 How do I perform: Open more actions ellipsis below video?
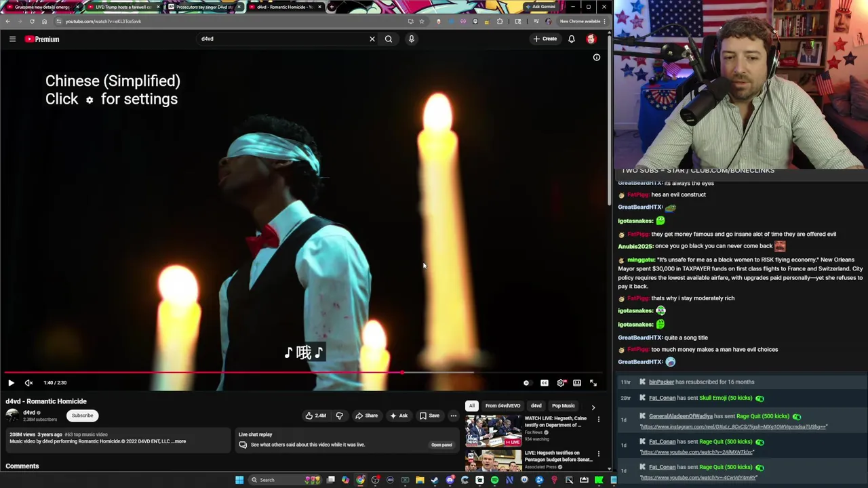(454, 415)
